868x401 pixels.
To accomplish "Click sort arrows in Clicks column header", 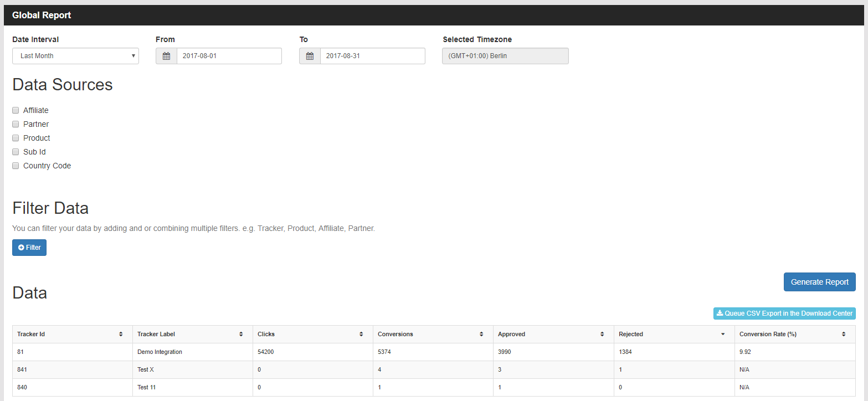I will point(361,334).
